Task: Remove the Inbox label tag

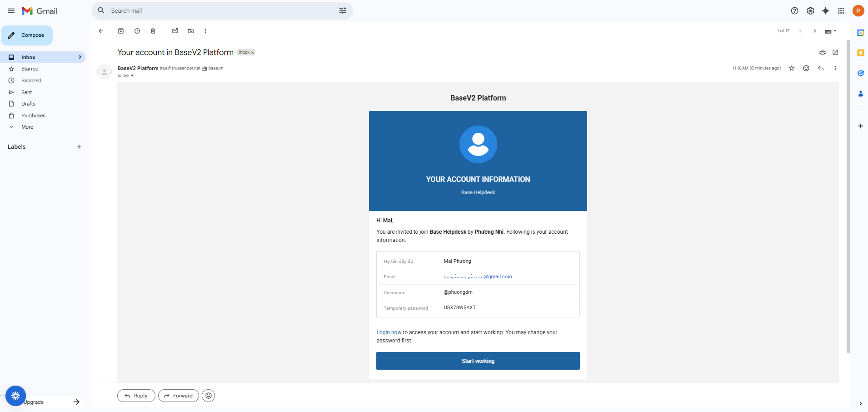Action: [253, 53]
